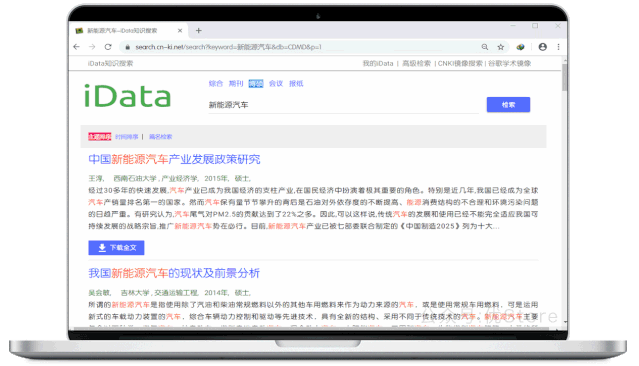Open the user profile avatar icon

(x=542, y=47)
